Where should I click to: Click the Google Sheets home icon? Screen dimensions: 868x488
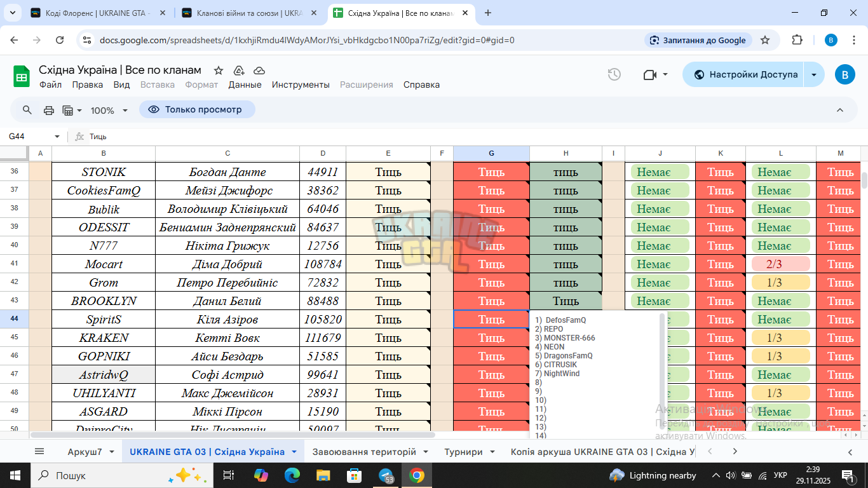(x=22, y=76)
